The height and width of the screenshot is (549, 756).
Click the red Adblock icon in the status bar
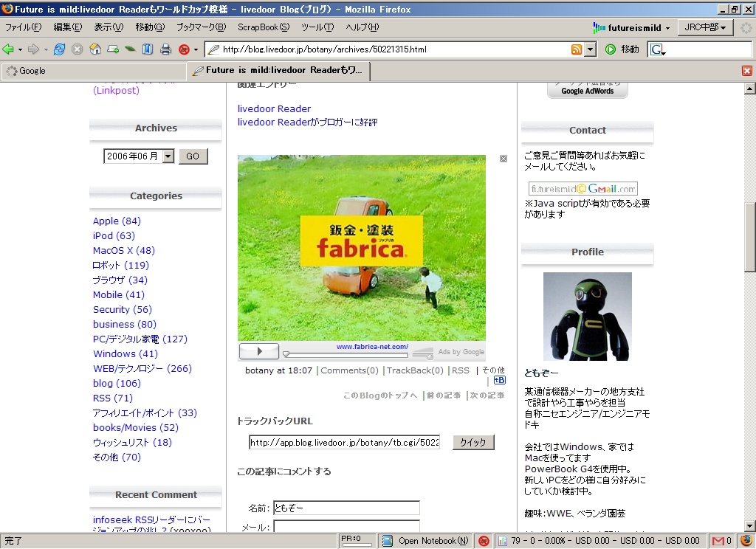point(484,541)
